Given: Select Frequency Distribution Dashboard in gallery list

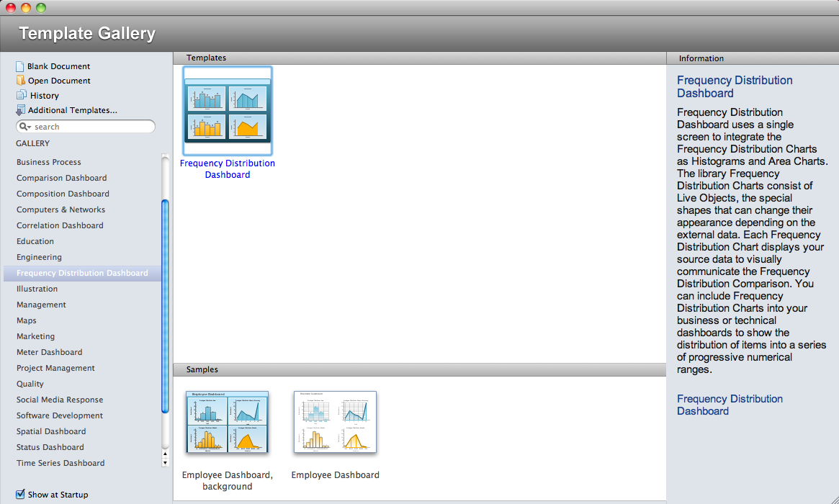Looking at the screenshot, I should [x=82, y=273].
